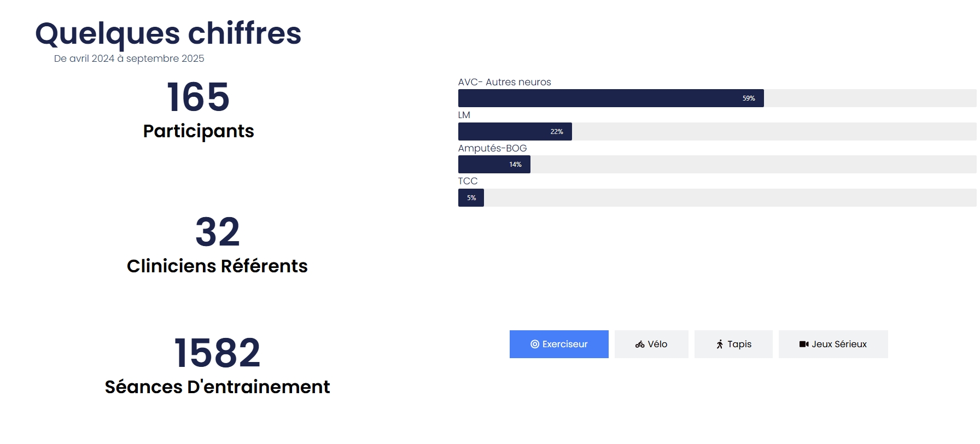Viewport: 980px width, 444px height.
Task: Click the "Cliniciens Référents" label
Action: tap(217, 266)
